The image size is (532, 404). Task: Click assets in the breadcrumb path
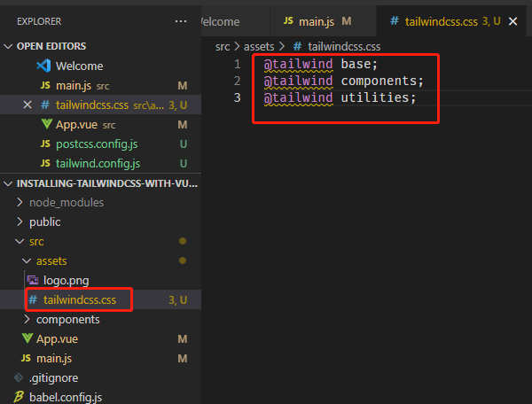coord(259,46)
